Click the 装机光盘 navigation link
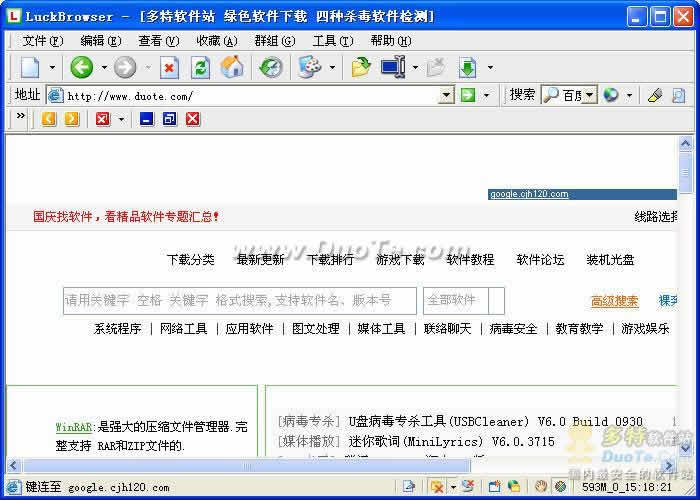Viewport: 700px width, 500px height. (x=610, y=259)
